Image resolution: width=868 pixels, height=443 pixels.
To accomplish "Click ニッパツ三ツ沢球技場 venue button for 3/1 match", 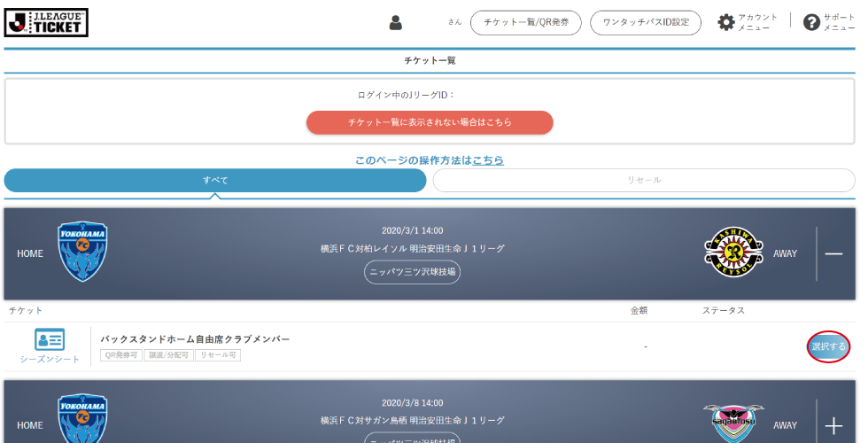I will click(412, 272).
